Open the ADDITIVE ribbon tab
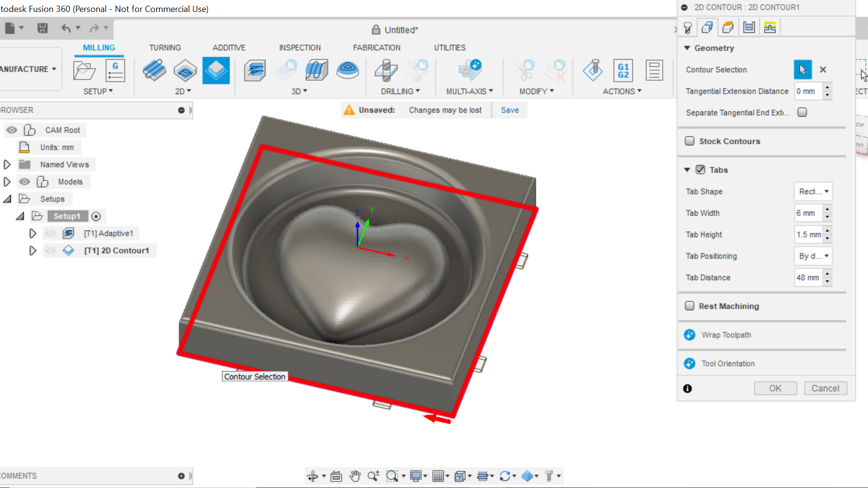The image size is (868, 488). point(229,47)
